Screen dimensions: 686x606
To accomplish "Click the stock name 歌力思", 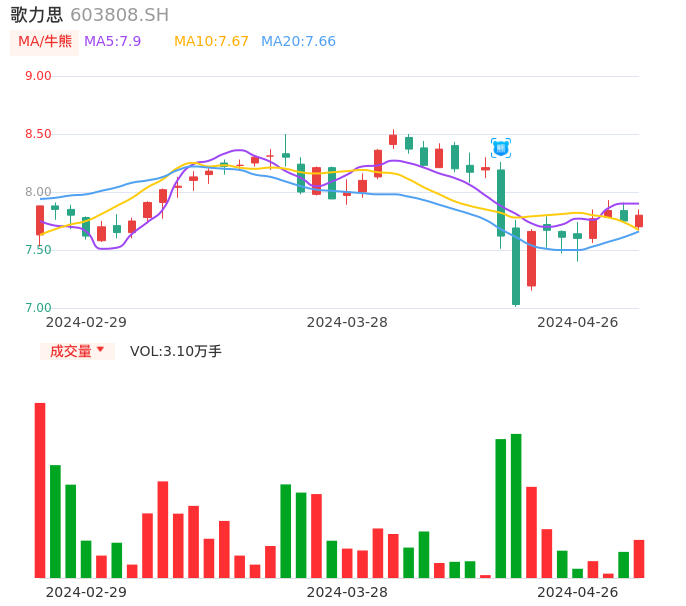I will point(36,15).
